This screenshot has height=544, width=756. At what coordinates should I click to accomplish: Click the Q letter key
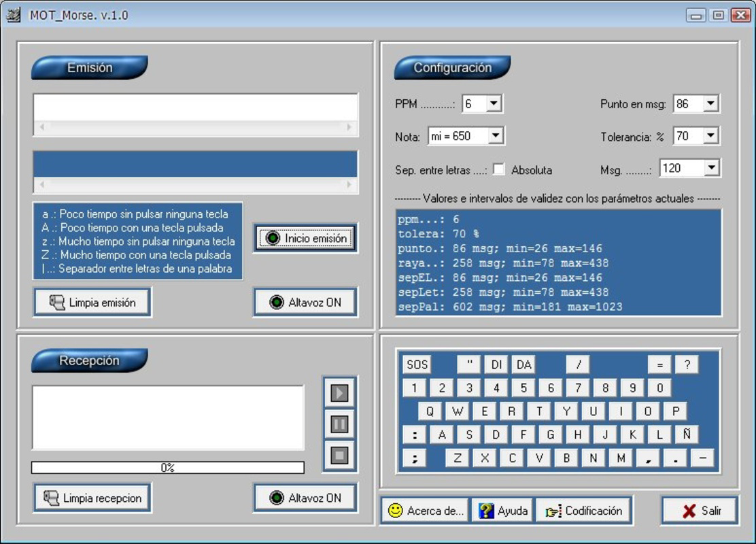(430, 411)
